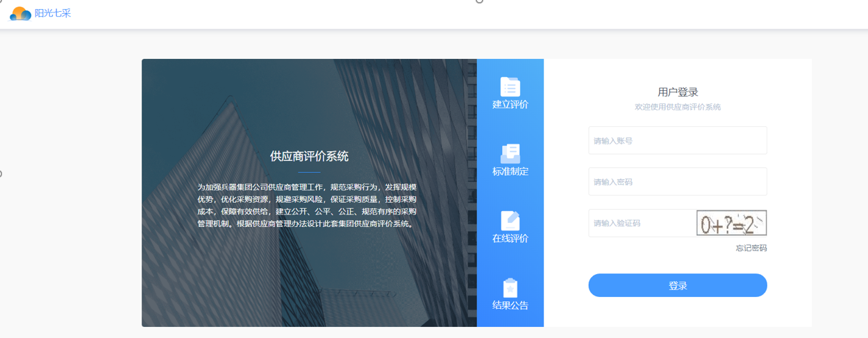Click the 标准制定 stacked papers icon
The image size is (868, 338).
pos(510,153)
